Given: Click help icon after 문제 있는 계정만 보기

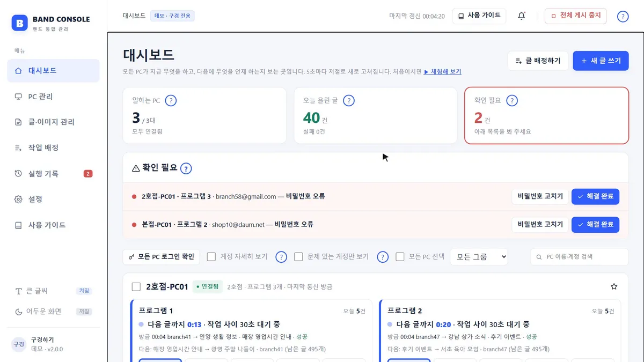Looking at the screenshot, I should (383, 257).
